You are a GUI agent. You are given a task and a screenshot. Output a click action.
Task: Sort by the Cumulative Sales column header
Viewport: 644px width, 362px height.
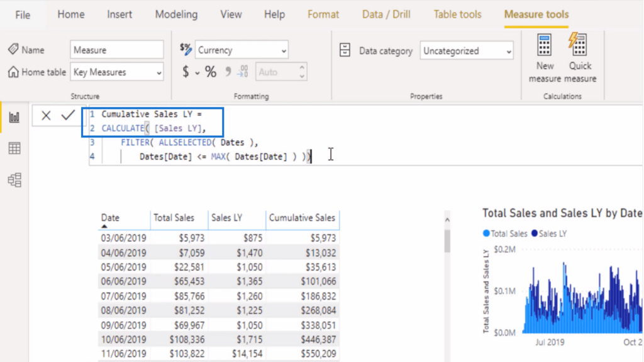coord(302,218)
